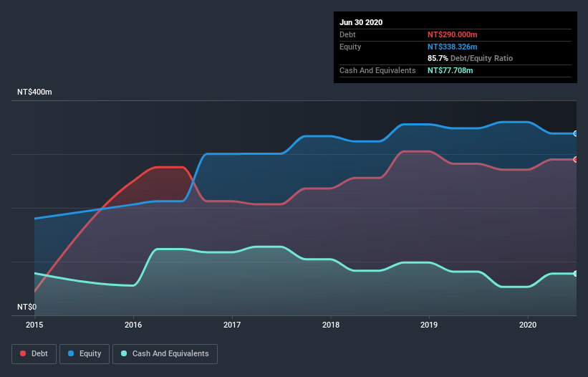Click Cash And Equivalents label in tooltip

(377, 70)
